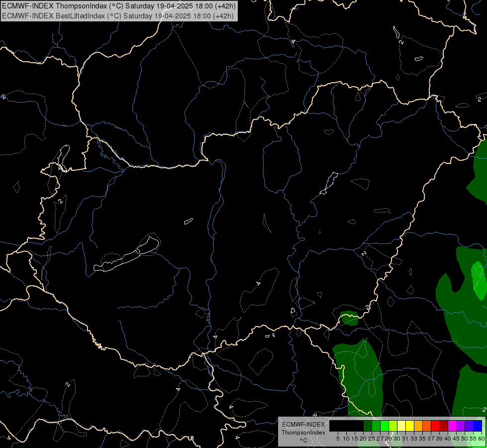The image size is (487, 448).
Task: Select the indigo 50–55 legend swatch
Action: coord(469,426)
